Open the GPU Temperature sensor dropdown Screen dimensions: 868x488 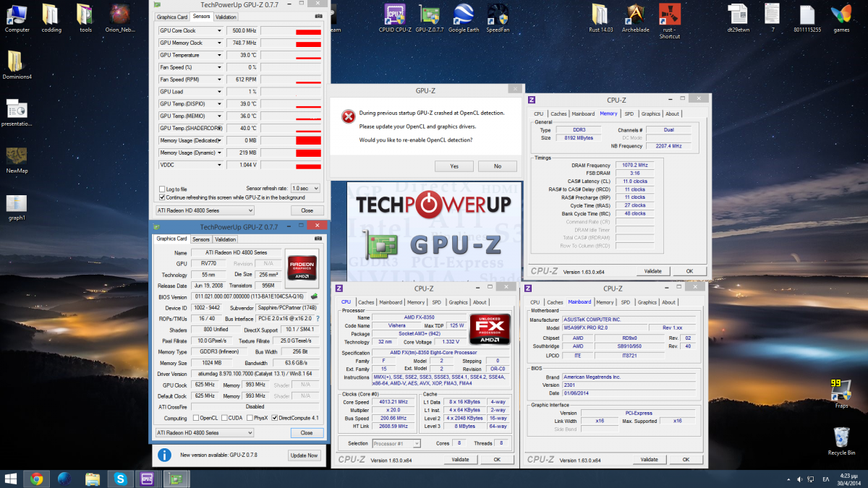(219, 55)
